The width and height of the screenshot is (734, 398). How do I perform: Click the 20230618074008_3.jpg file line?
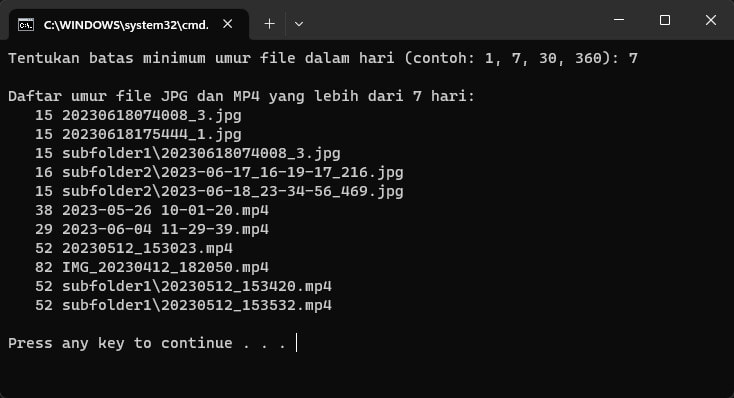138,116
